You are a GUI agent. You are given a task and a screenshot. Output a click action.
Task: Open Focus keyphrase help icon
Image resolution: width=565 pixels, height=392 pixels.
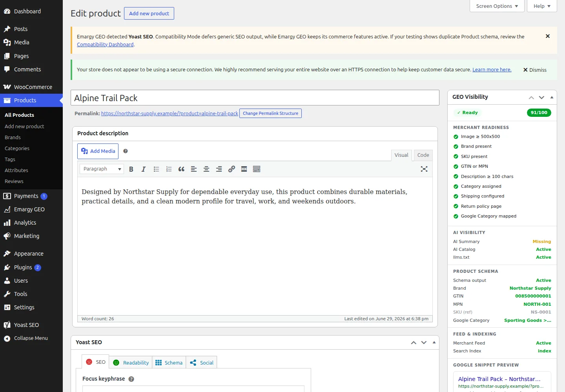[x=131, y=379]
